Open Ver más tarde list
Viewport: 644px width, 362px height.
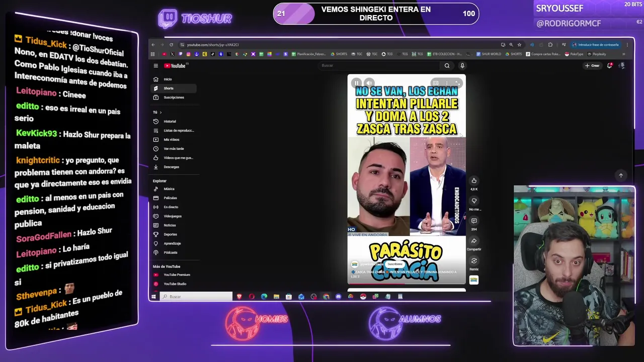[174, 148]
